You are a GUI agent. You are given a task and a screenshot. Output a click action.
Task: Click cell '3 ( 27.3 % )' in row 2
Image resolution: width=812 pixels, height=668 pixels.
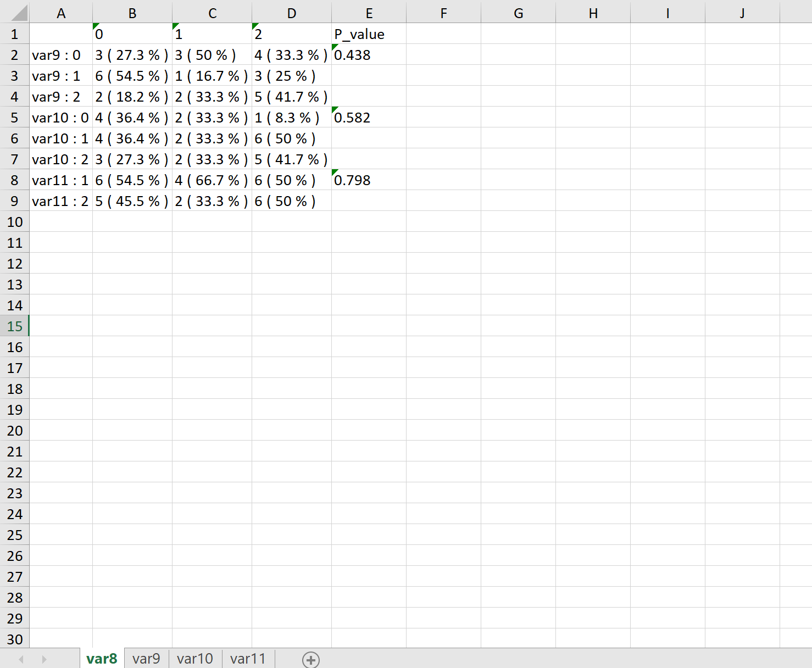pyautogui.click(x=132, y=55)
